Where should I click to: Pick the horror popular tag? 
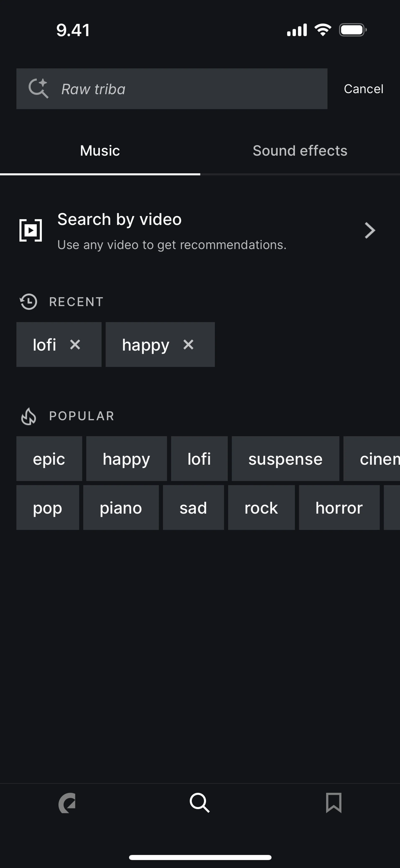click(339, 508)
